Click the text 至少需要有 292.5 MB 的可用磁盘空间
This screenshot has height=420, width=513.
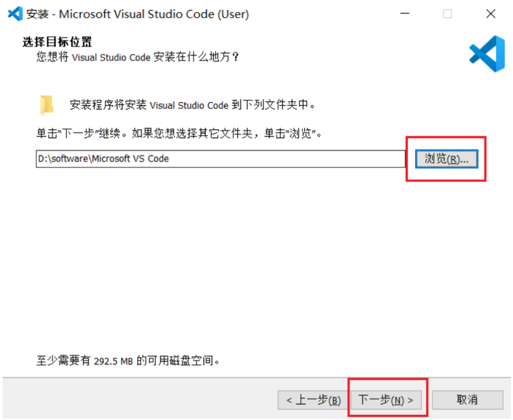(127, 361)
